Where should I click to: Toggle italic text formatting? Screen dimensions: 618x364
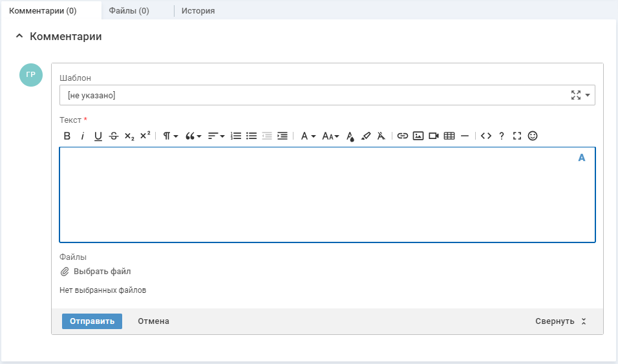[83, 136]
